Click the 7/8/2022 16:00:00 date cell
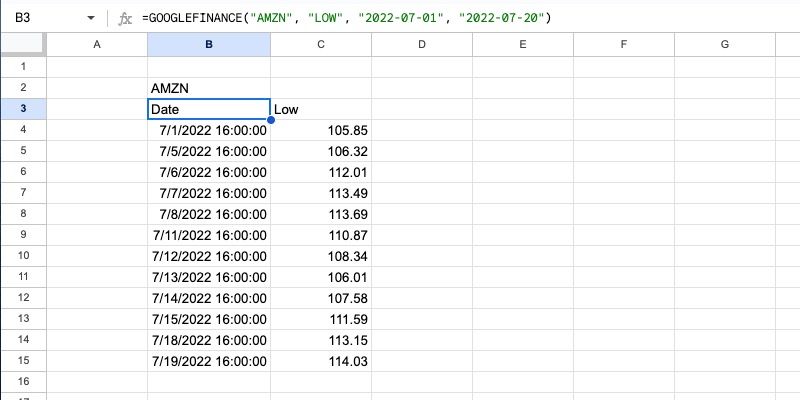The width and height of the screenshot is (800, 400). click(x=208, y=214)
